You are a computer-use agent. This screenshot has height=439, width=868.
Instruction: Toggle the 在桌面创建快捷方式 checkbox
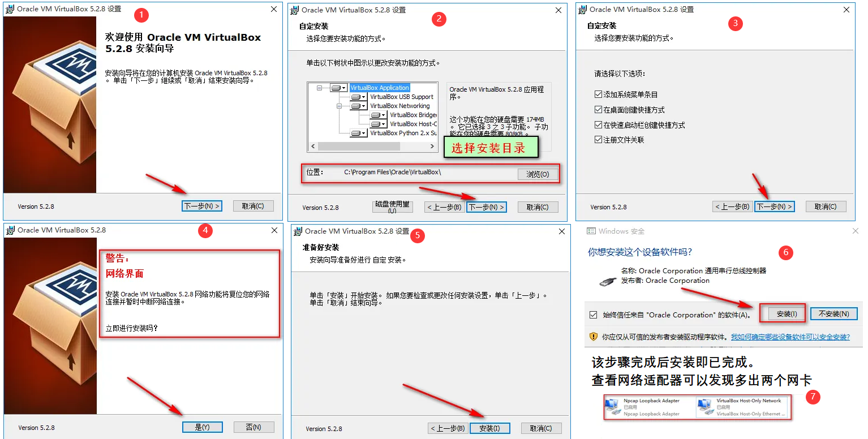click(x=598, y=110)
